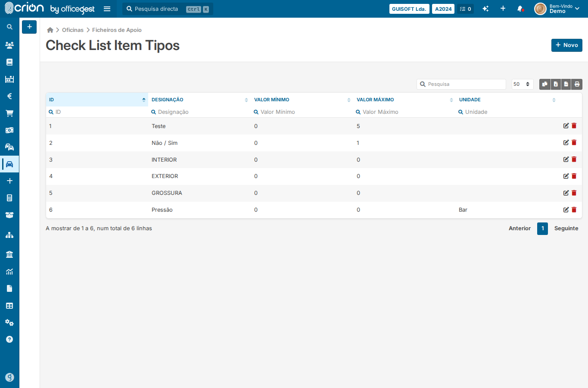
Task: Click the Orion by officegest logo
Action: 49,8
